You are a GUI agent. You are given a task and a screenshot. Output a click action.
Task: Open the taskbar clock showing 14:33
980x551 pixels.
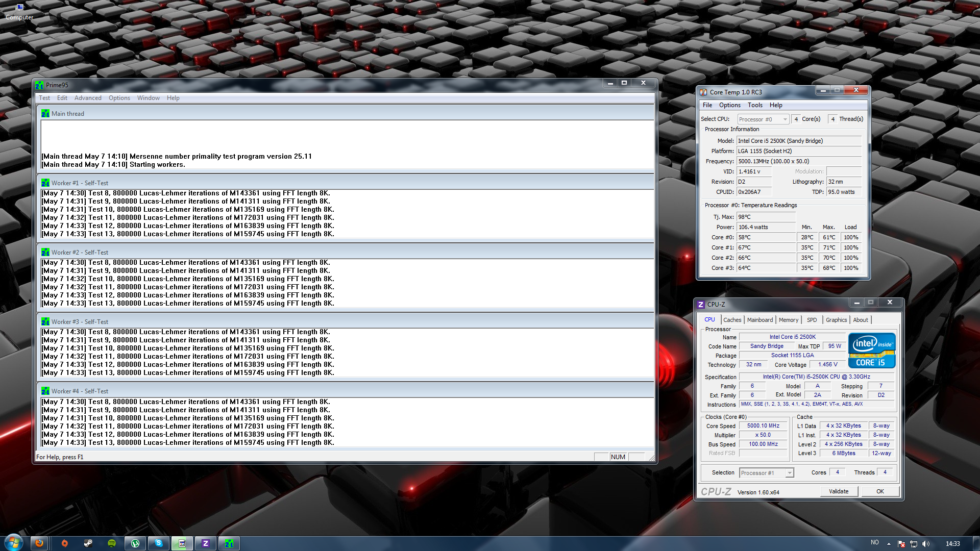(952, 544)
